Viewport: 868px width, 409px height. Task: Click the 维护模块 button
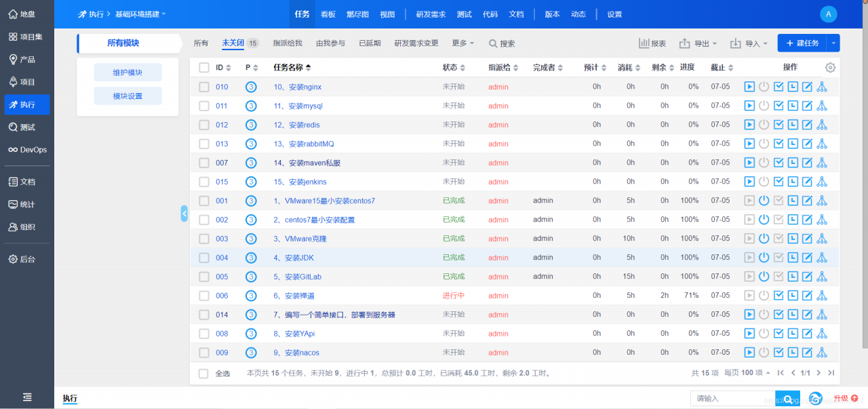tap(127, 73)
